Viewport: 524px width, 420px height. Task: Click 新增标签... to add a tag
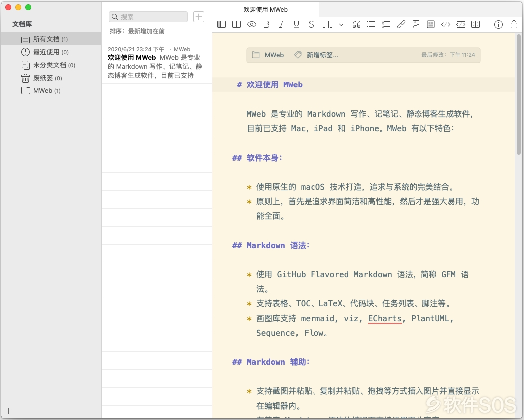[x=322, y=55]
